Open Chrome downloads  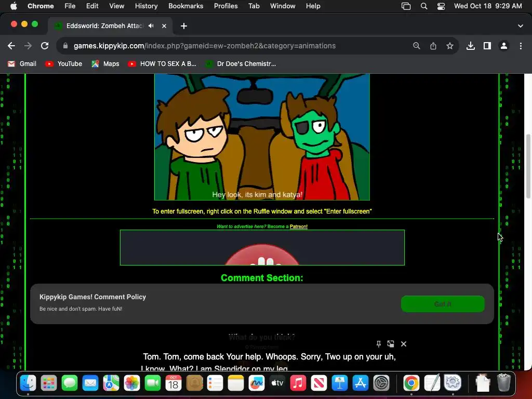470,46
